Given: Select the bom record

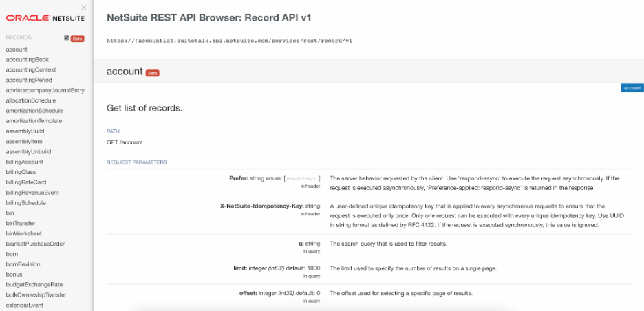Looking at the screenshot, I should point(12,254).
